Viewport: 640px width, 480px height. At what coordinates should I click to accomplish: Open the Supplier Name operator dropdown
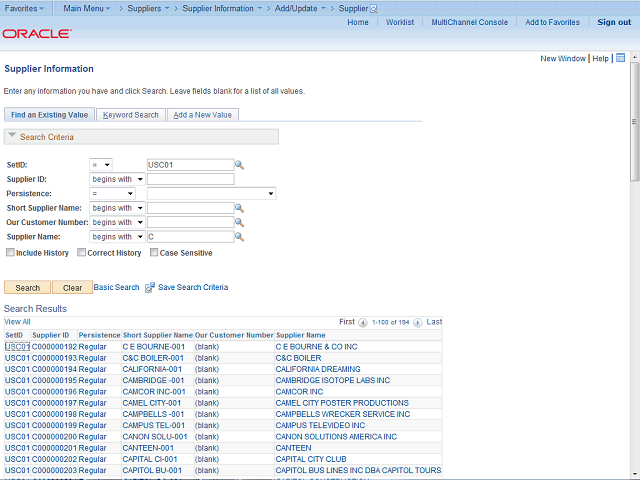tap(117, 237)
